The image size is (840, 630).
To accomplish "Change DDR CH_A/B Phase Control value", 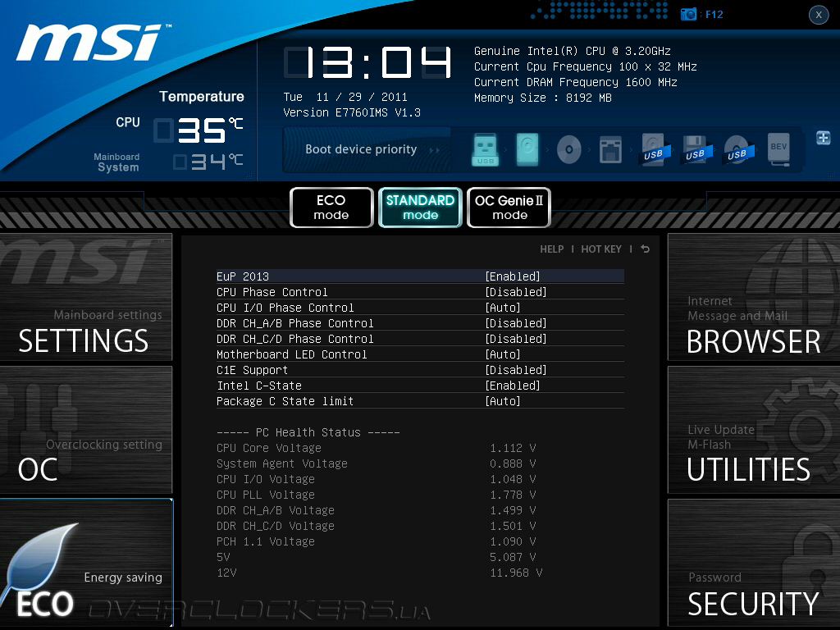I will click(516, 323).
